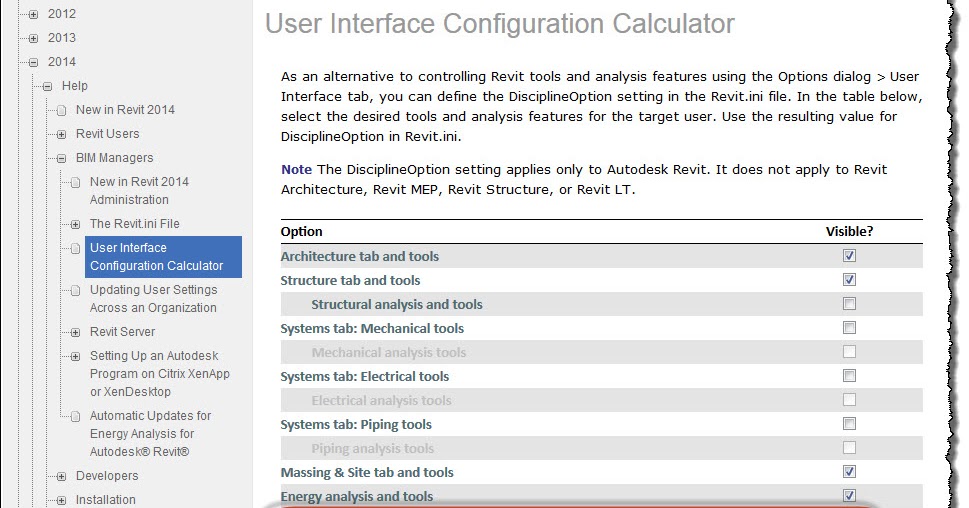Click page icon beside New in Revit 2014
Screen dimensions: 969x508
click(x=61, y=111)
